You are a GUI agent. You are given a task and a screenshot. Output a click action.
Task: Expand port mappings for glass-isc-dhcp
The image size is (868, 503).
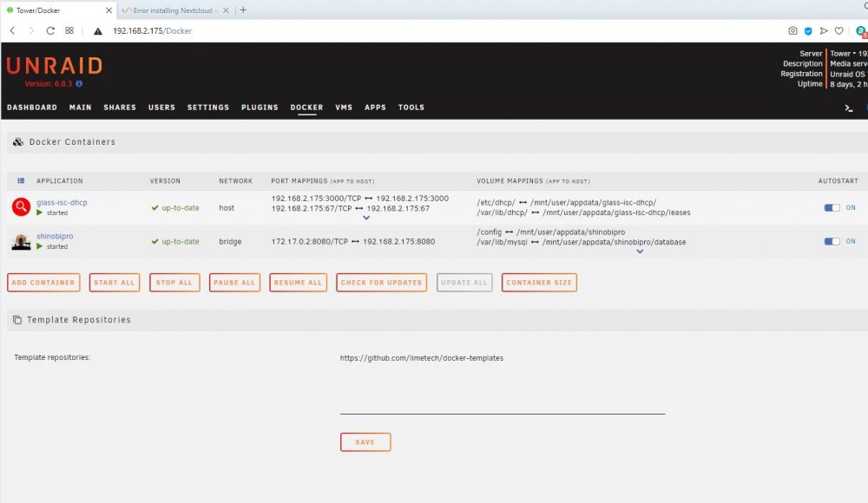(366, 218)
